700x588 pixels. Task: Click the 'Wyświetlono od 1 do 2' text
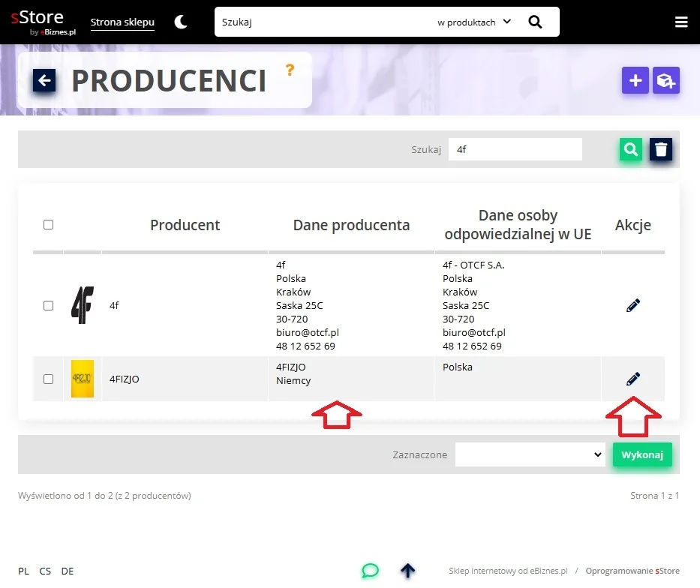point(104,496)
